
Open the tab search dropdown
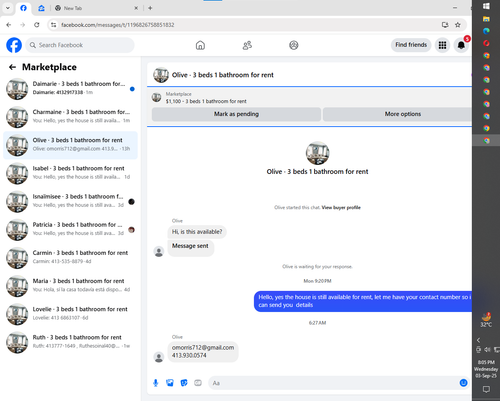pos(8,8)
